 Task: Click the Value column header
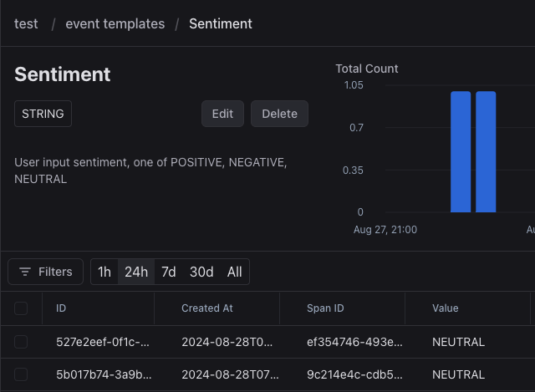pyautogui.click(x=446, y=308)
